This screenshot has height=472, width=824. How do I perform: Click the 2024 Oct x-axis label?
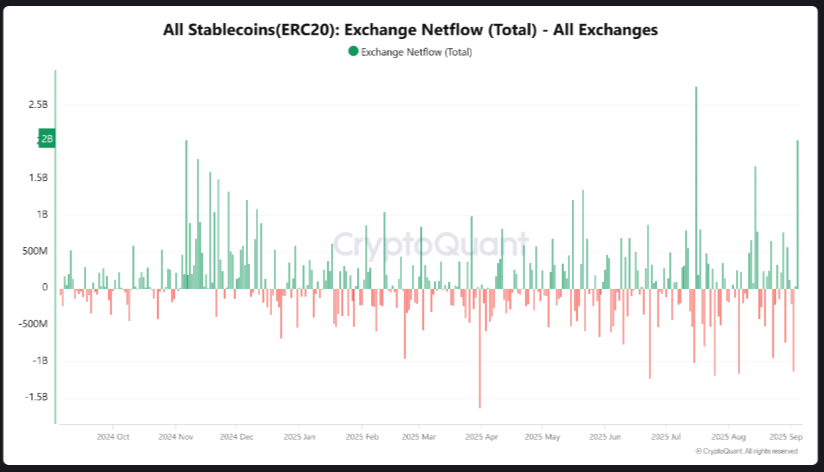[x=113, y=437]
